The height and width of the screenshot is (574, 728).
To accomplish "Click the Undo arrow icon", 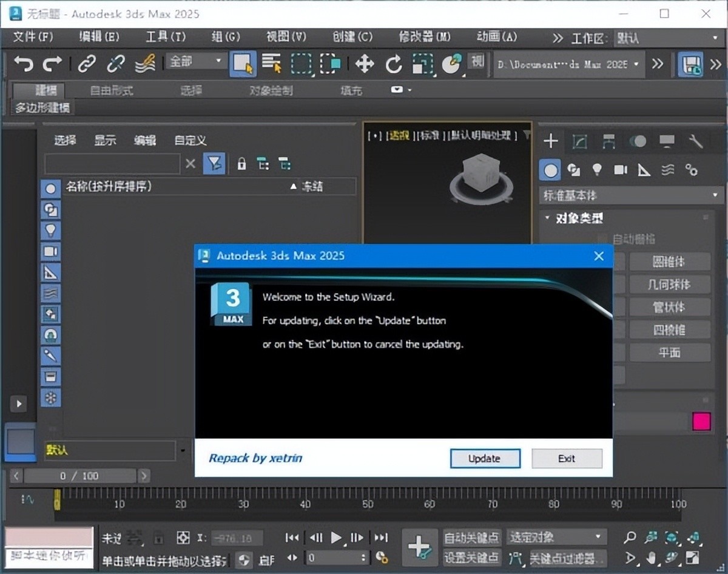I will click(24, 63).
